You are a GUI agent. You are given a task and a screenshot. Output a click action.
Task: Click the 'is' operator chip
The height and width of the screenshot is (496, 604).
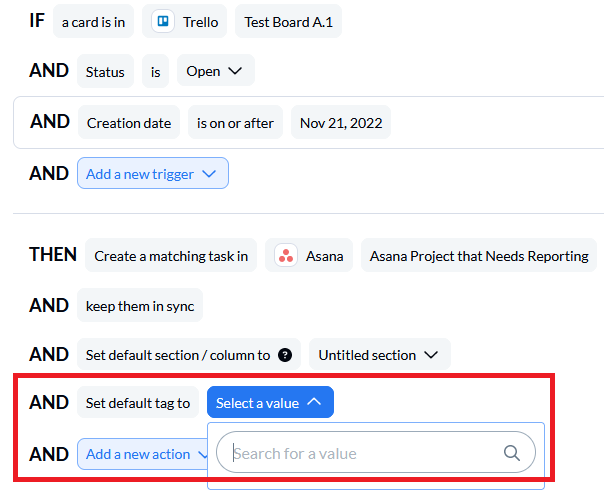155,71
